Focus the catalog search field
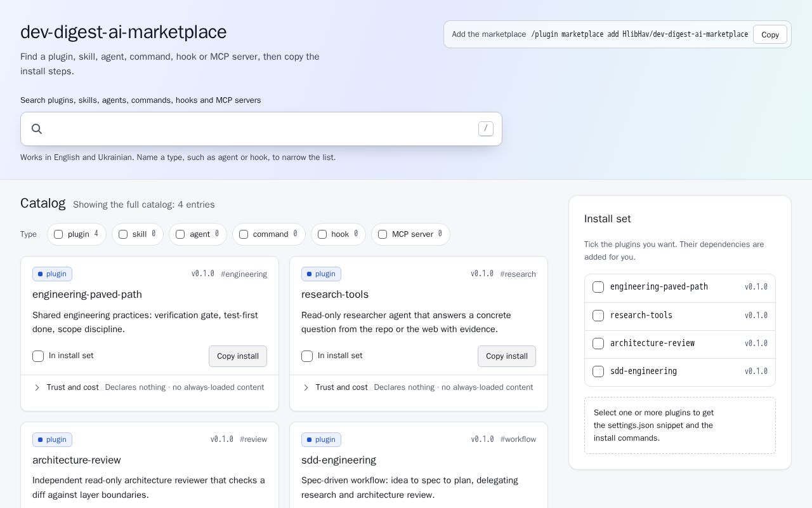 (261, 129)
